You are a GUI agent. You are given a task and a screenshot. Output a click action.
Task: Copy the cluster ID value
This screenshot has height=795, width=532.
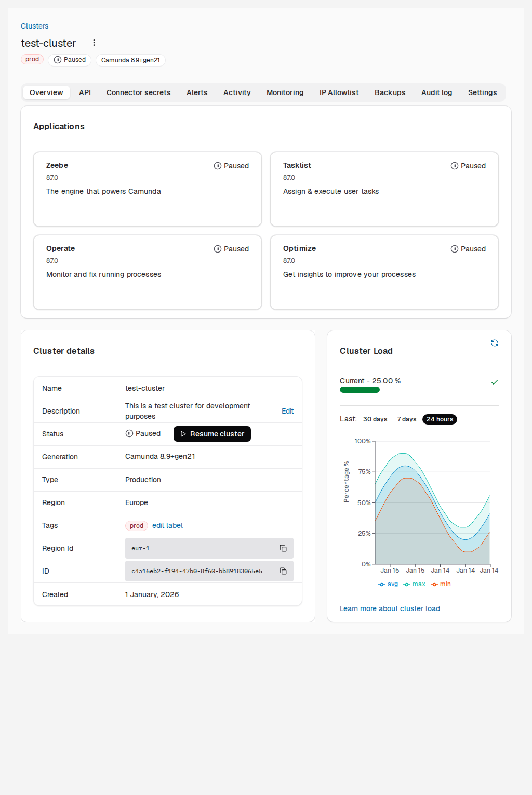(283, 571)
